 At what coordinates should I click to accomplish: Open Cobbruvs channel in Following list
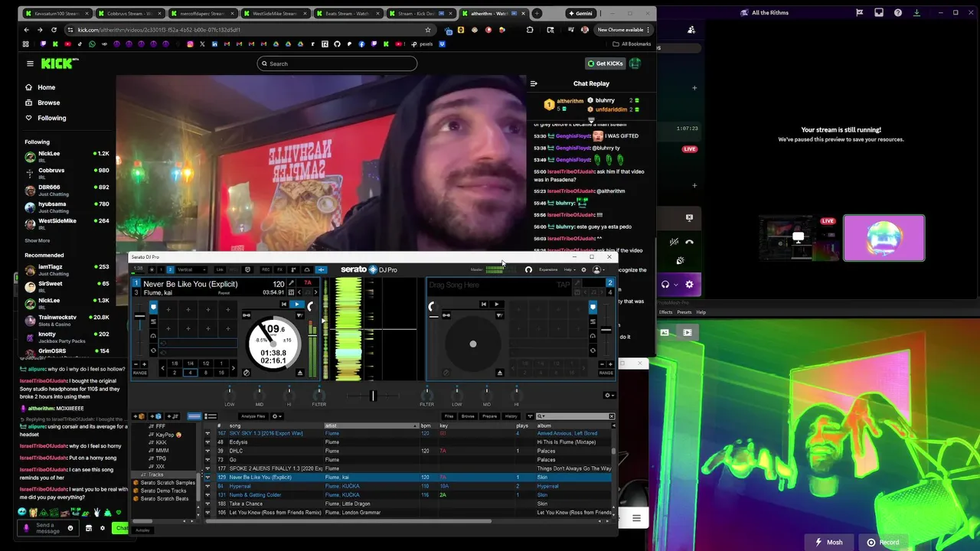(x=67, y=173)
